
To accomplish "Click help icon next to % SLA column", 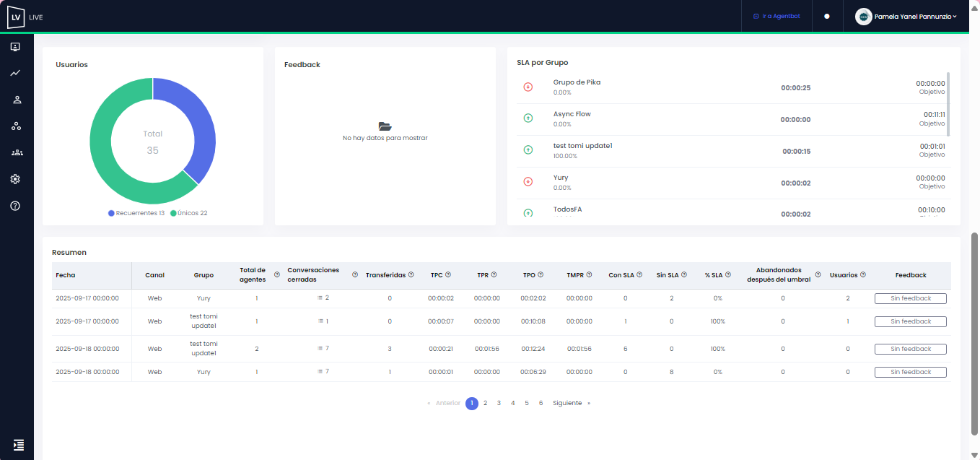I will pos(728,274).
